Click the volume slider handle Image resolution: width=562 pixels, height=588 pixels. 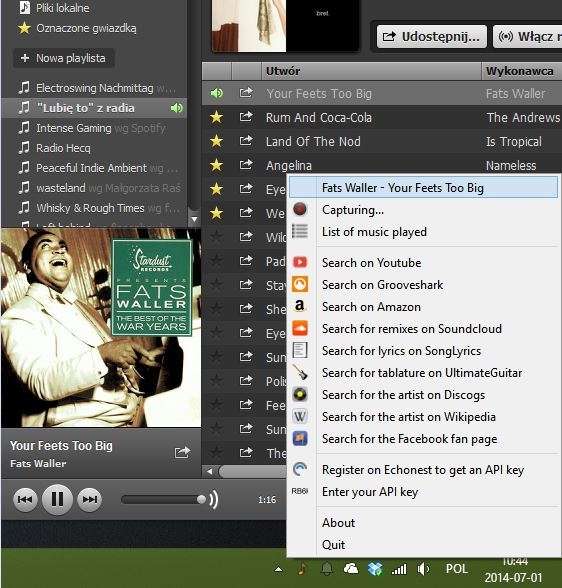tap(201, 499)
